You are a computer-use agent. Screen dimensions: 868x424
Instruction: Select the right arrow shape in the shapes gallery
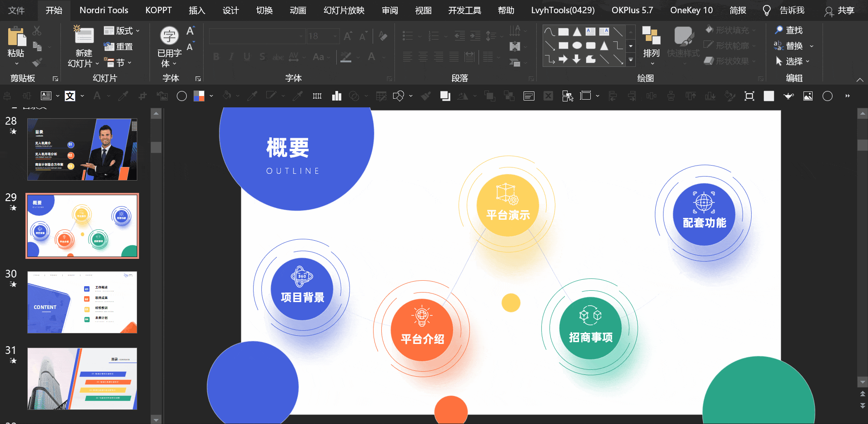[x=564, y=59]
